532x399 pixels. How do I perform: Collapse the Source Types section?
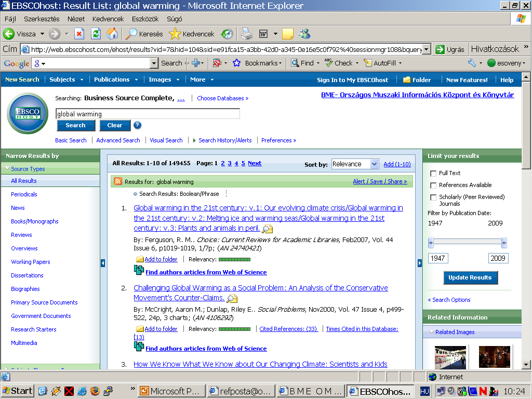click(7, 169)
